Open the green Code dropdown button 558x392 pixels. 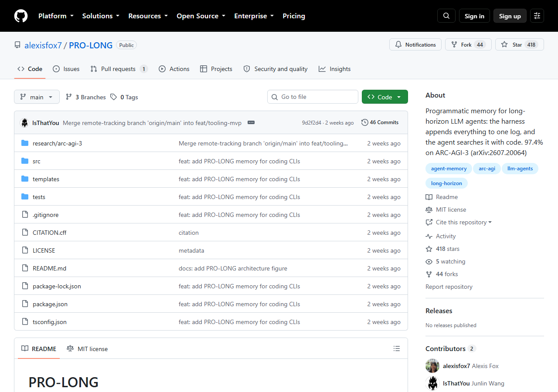click(384, 97)
